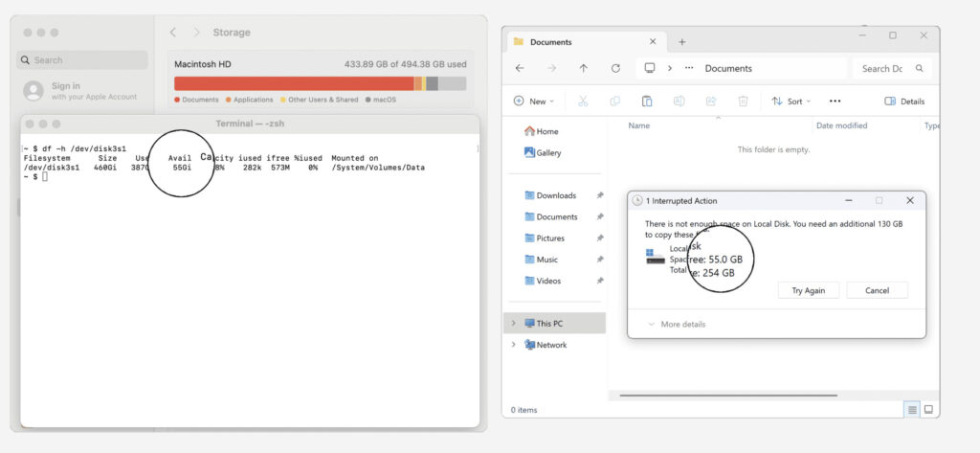Image resolution: width=980 pixels, height=453 pixels.
Task: Click the Copy icon in Explorer toolbar
Action: pos(615,102)
